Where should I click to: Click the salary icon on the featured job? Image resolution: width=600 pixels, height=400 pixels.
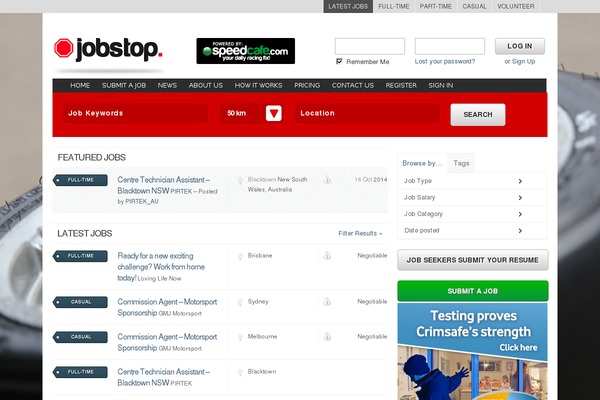[327, 180]
